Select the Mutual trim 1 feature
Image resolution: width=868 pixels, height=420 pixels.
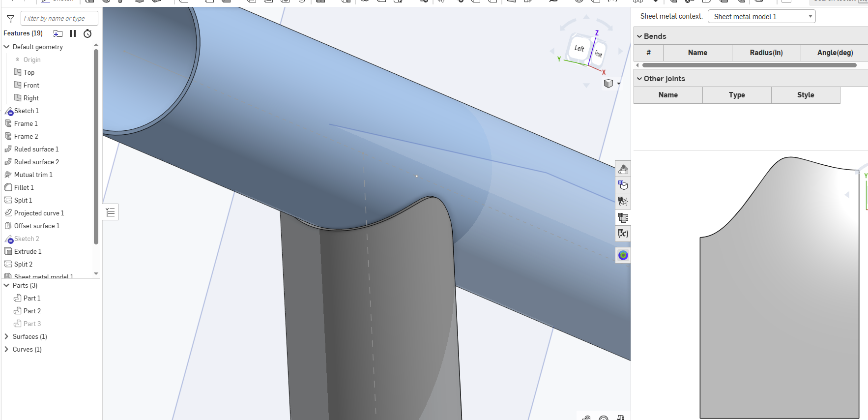point(33,175)
